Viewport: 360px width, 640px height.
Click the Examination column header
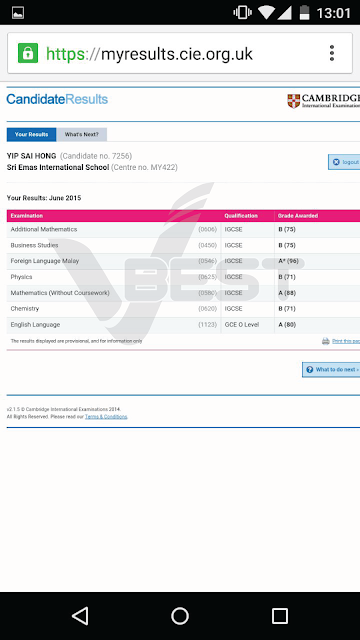[x=27, y=216]
